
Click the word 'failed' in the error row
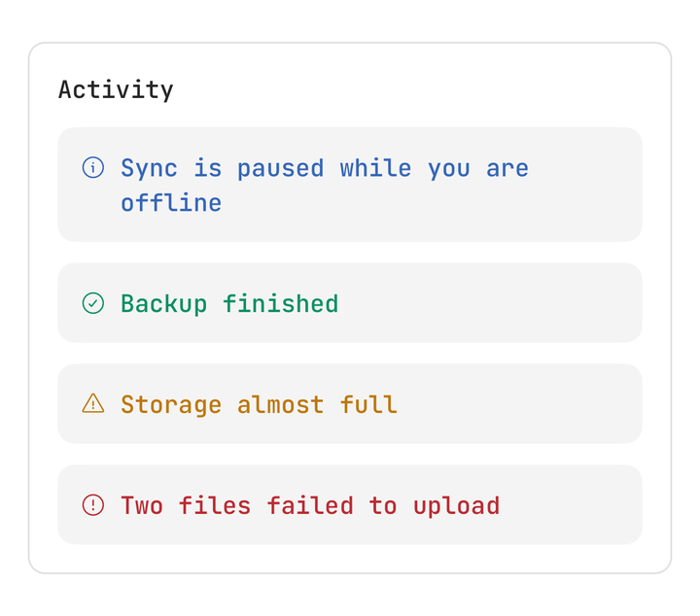[310, 506]
